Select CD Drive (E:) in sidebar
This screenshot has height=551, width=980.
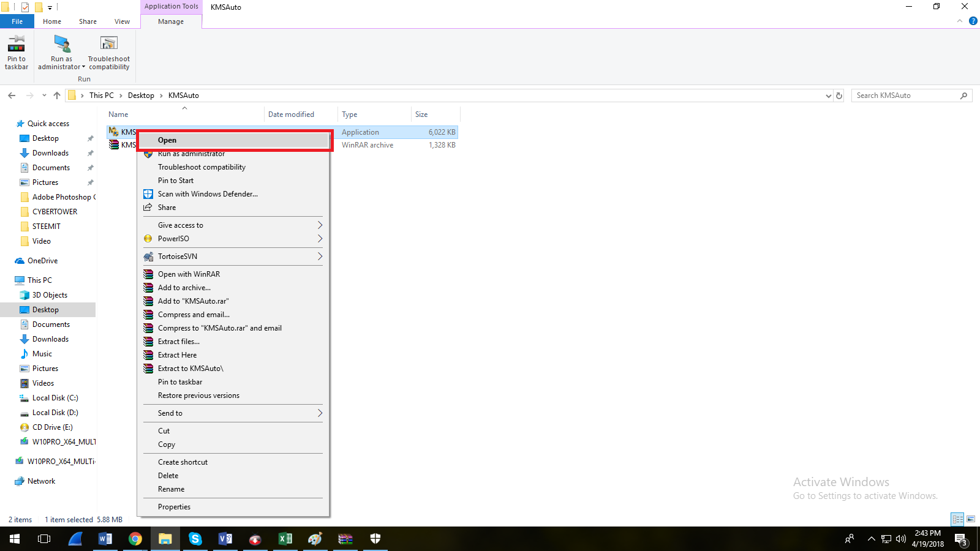click(52, 427)
